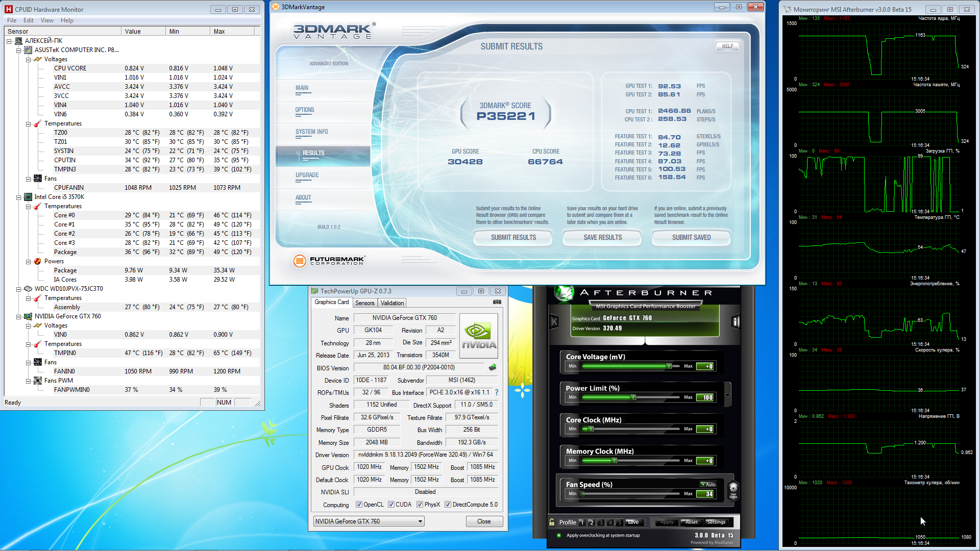The image size is (980, 551).
Task: Toggle the fan speed Auto button
Action: pos(708,484)
